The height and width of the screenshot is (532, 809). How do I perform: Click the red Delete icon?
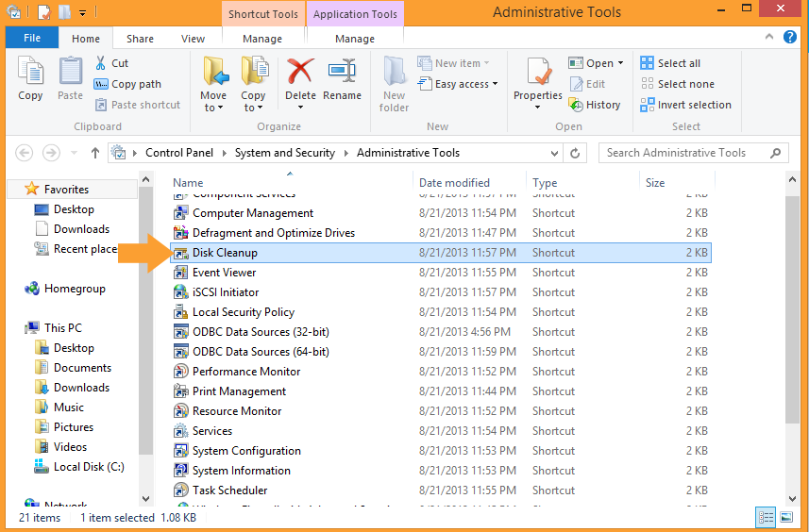click(x=300, y=71)
